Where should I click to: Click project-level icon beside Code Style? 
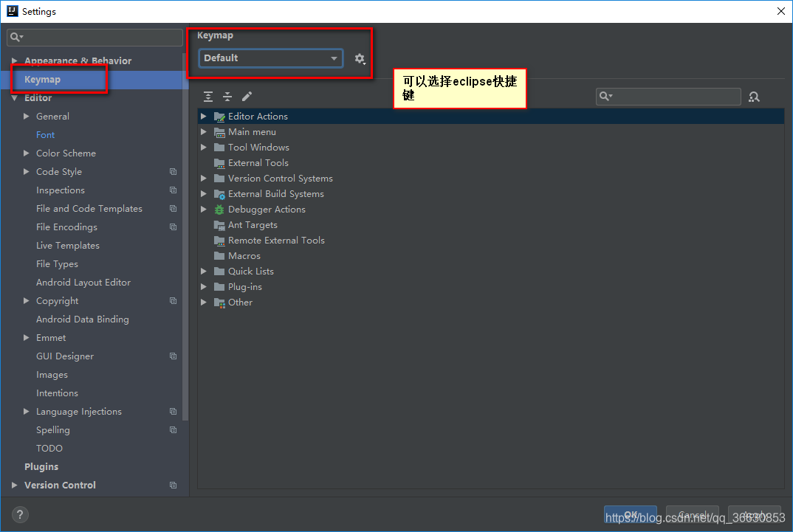pyautogui.click(x=173, y=172)
